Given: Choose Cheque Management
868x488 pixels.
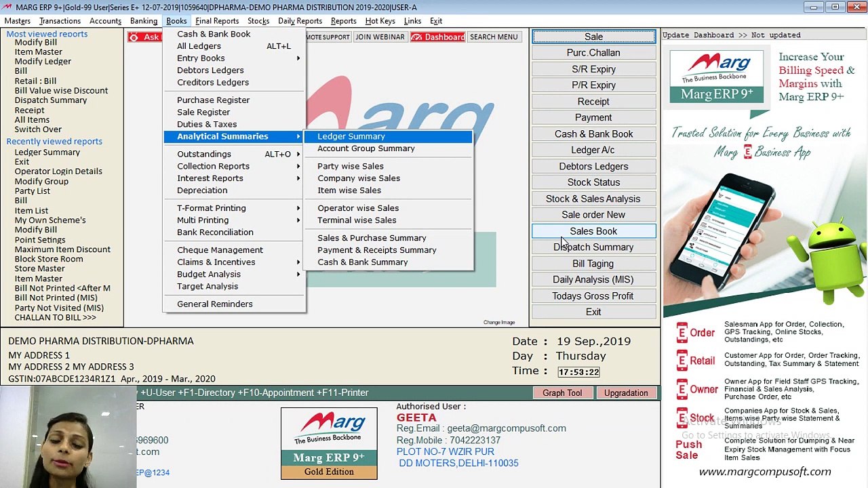Looking at the screenshot, I should click(x=234, y=250).
